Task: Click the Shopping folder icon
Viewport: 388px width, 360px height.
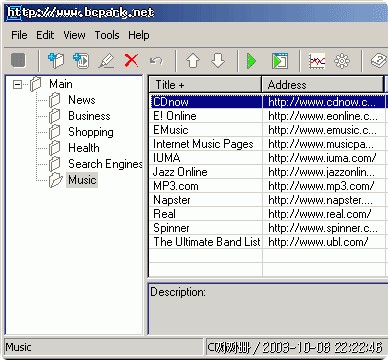Action: 54,132
